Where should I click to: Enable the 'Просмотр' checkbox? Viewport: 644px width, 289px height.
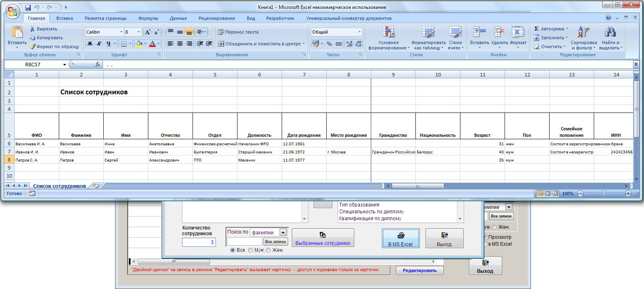coord(485,237)
